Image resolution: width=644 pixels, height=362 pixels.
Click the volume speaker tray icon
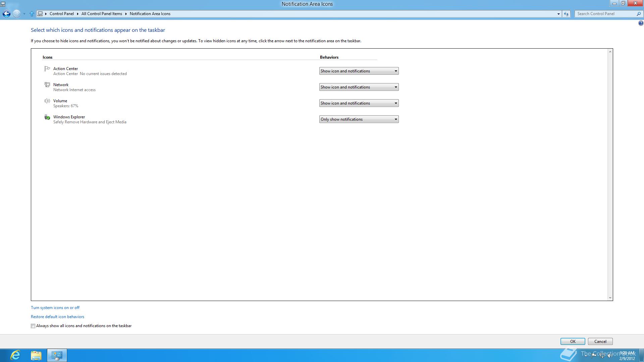click(610, 356)
